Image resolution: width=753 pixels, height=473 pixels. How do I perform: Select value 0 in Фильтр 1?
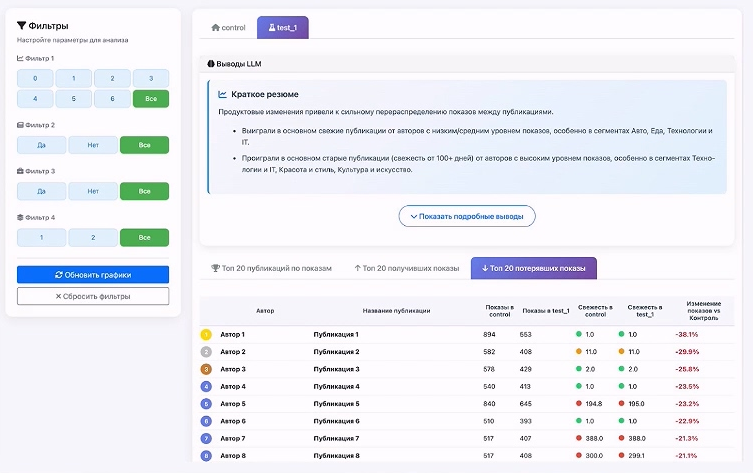pos(35,78)
